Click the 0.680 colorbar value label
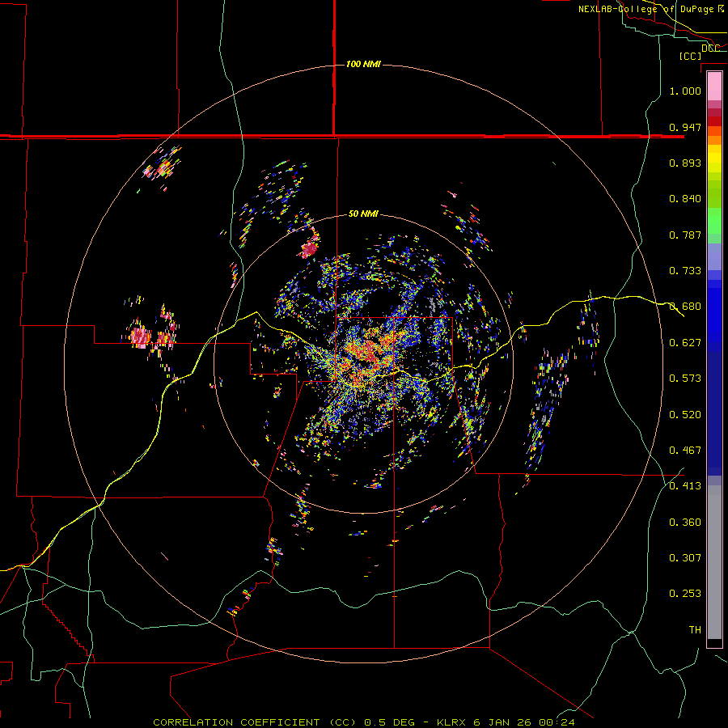The height and width of the screenshot is (728, 728). pos(685,307)
